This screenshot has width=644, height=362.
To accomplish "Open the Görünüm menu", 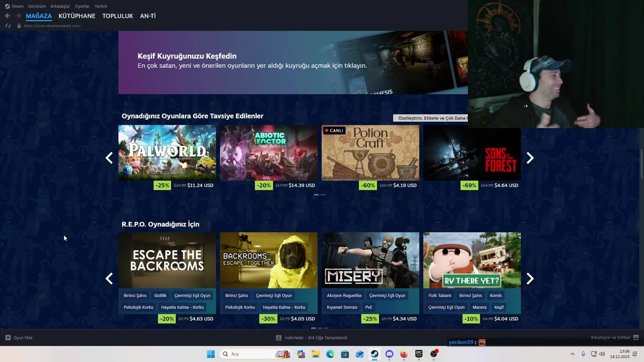I will tap(37, 6).
